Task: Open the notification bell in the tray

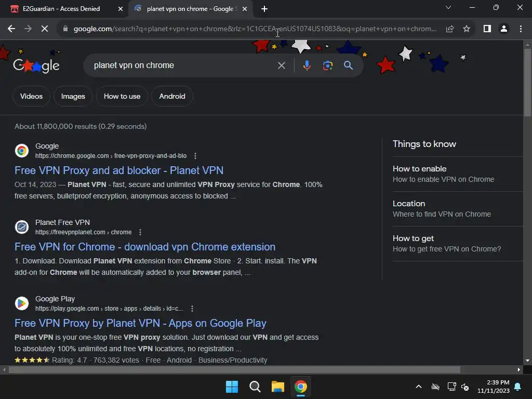Action: [518, 387]
